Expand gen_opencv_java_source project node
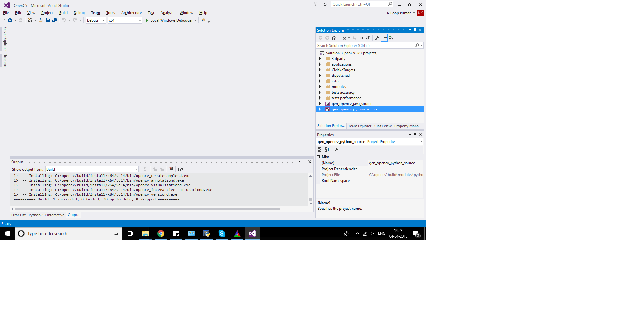The height and width of the screenshot is (324, 644). pos(320,104)
